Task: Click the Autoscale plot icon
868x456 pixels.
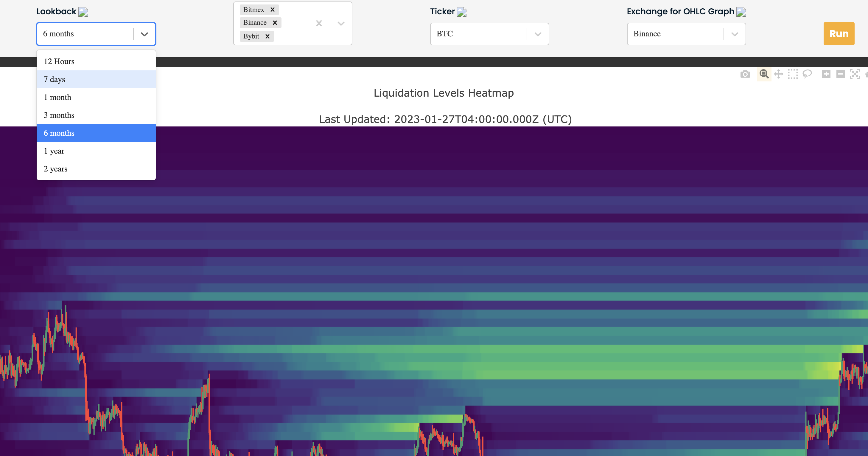Action: point(855,74)
